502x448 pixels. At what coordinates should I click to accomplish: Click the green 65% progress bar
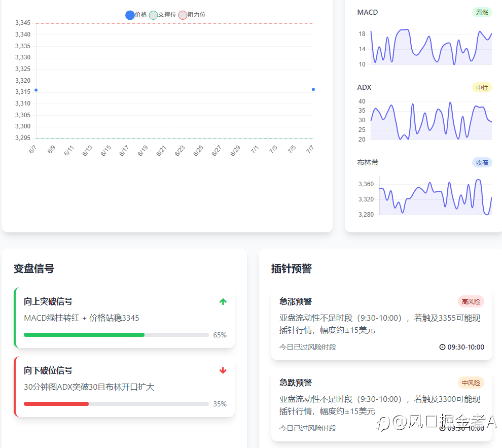click(x=84, y=335)
